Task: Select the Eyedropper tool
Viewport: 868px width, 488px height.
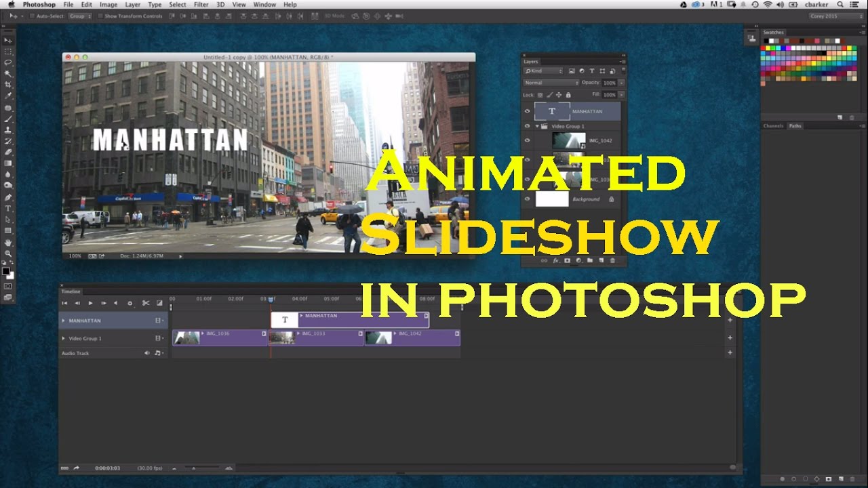Action: 8,96
